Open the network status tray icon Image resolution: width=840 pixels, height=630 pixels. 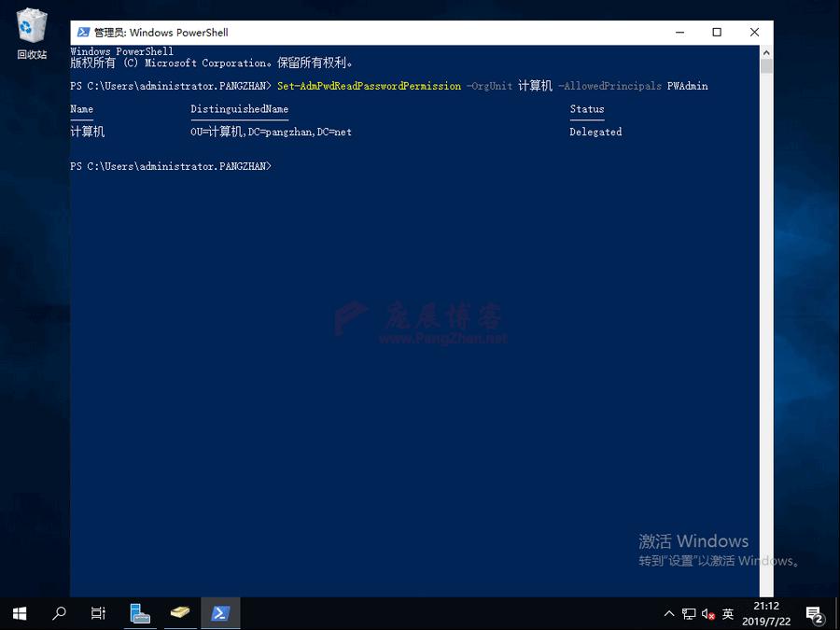point(688,613)
